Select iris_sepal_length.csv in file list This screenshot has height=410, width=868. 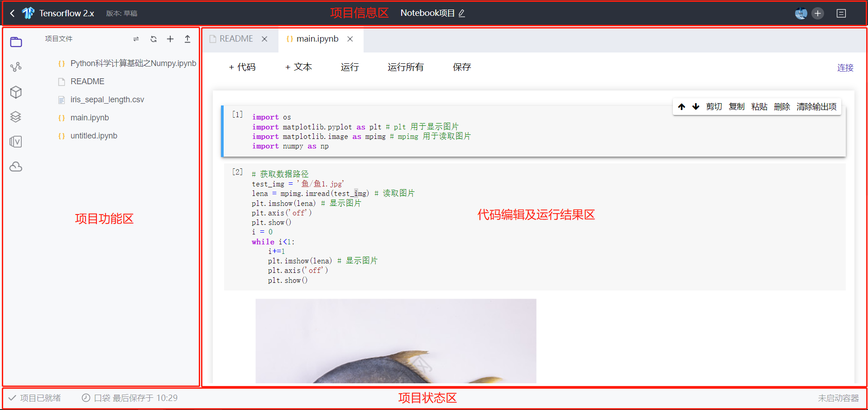pos(107,100)
